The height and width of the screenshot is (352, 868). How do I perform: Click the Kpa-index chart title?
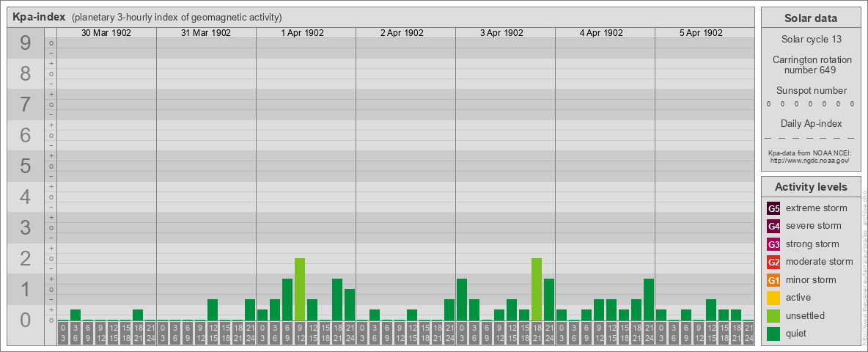pos(39,17)
